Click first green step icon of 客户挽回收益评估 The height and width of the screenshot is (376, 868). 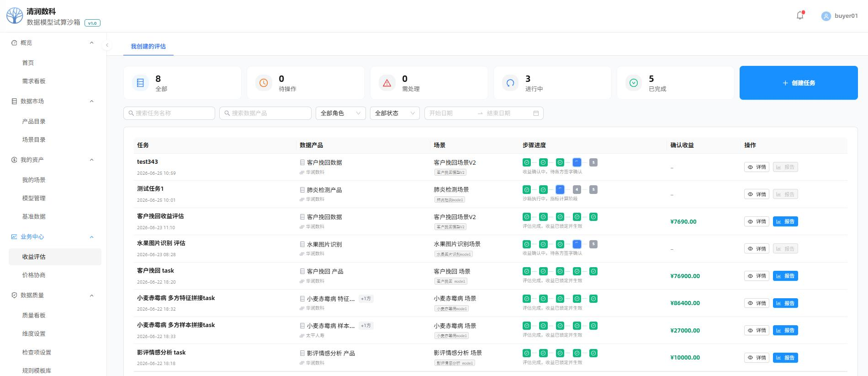pyautogui.click(x=527, y=217)
